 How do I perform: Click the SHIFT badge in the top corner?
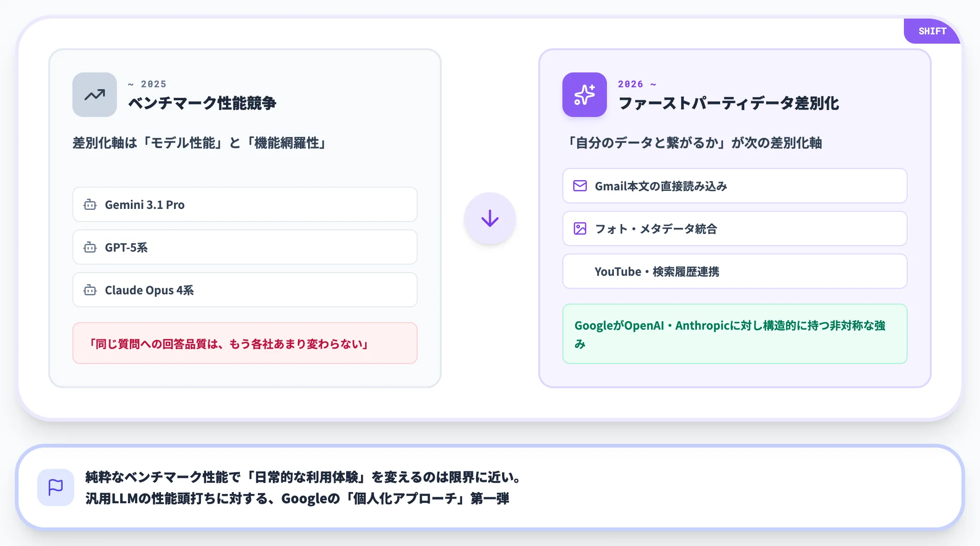coord(932,31)
